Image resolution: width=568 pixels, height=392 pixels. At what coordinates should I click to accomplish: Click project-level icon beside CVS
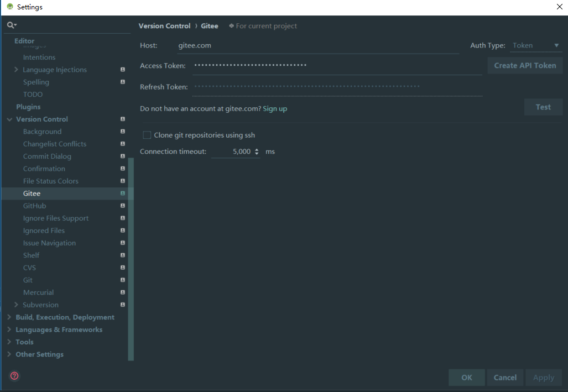pyautogui.click(x=123, y=268)
